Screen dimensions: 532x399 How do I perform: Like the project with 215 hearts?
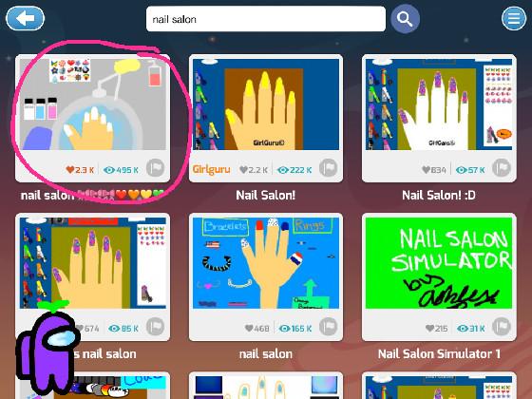coord(429,328)
